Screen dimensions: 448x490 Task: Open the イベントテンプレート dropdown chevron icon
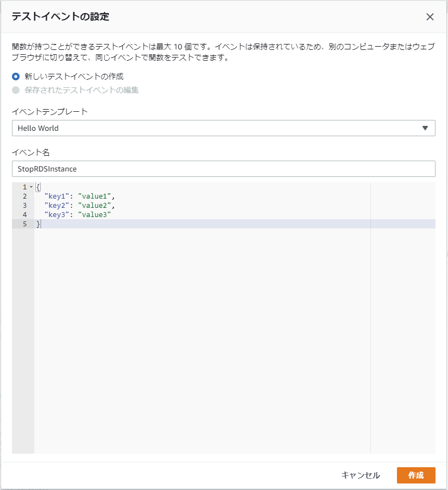(x=424, y=128)
